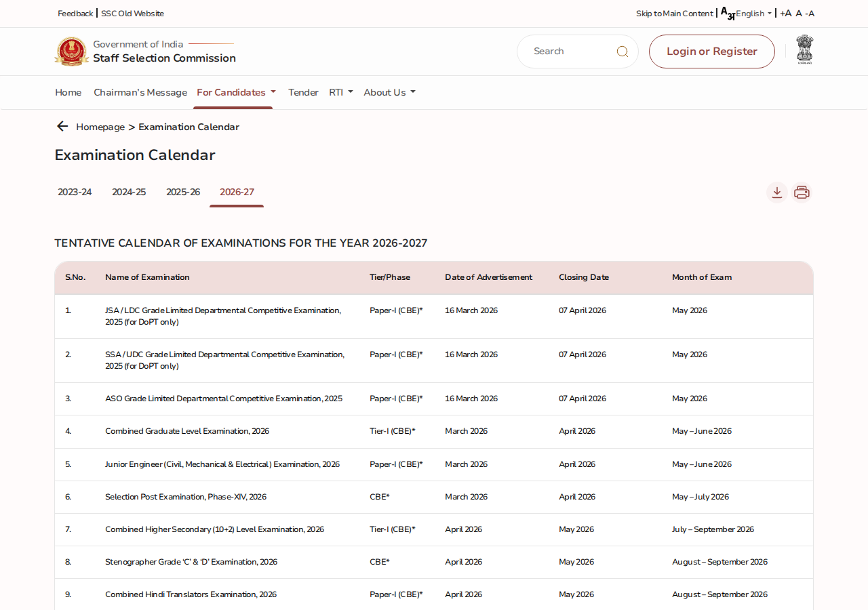This screenshot has width=868, height=610.
Task: Switch to the 2025-26 calendar tab
Action: click(x=183, y=192)
